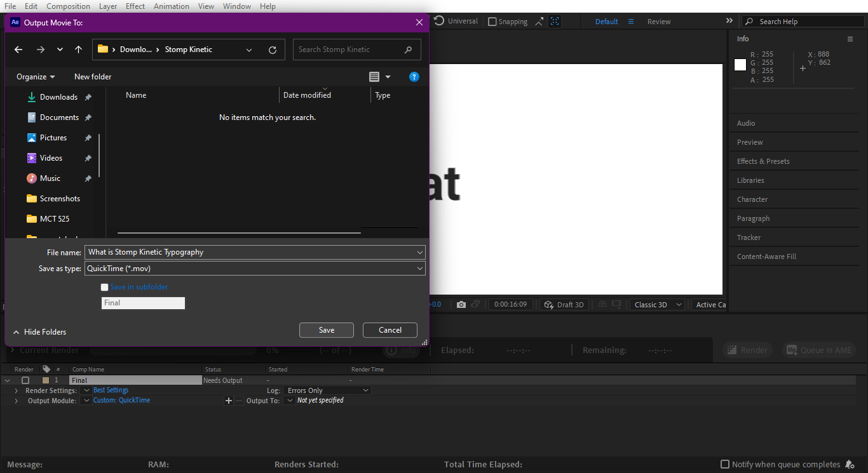Go forward in the Output Movie dialog
This screenshot has height=473, width=868.
pyautogui.click(x=41, y=50)
